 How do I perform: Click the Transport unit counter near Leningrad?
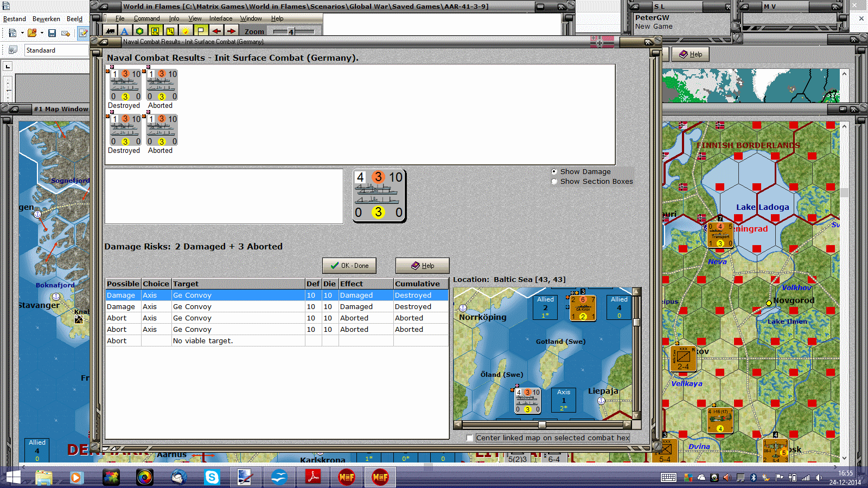(720, 235)
